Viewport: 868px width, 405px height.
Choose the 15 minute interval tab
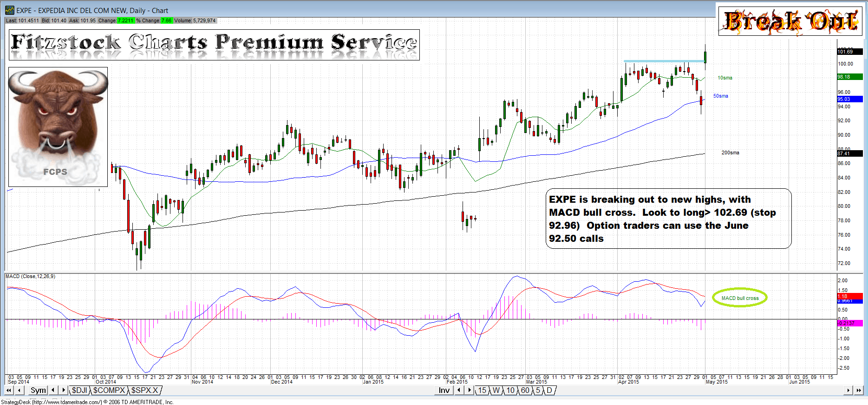pos(482,391)
